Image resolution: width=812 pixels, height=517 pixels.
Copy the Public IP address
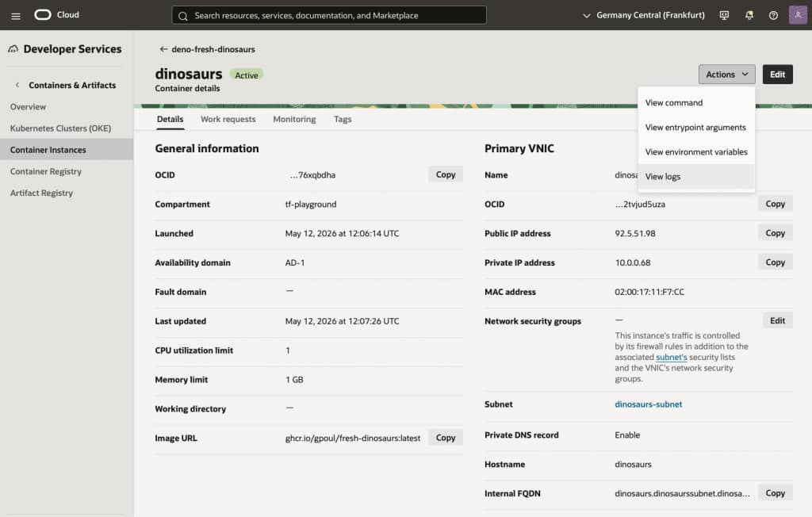[x=776, y=233]
